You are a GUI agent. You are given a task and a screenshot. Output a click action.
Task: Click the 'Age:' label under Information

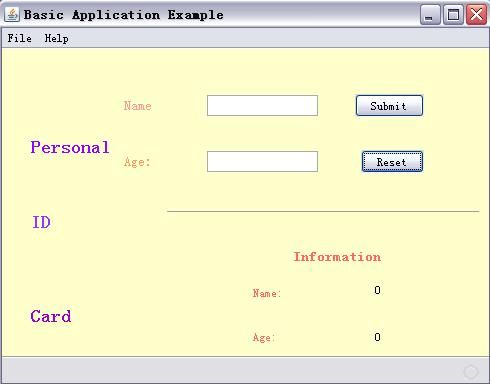coord(264,337)
